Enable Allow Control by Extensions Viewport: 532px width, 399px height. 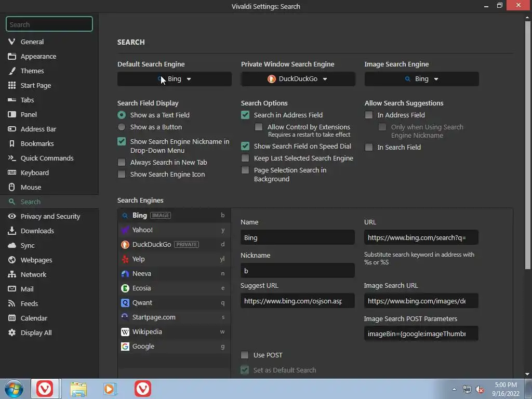coord(259,127)
